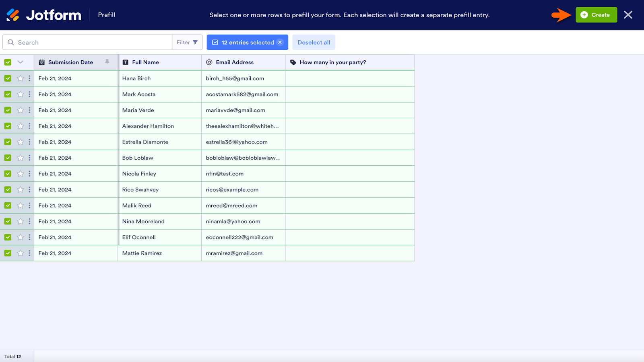Image resolution: width=644 pixels, height=362 pixels.
Task: Star the Hana Birch row
Action: [x=21, y=78]
